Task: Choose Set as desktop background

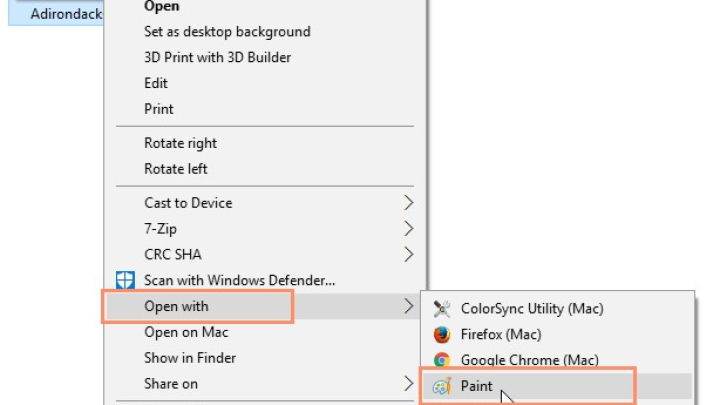Action: [x=227, y=32]
